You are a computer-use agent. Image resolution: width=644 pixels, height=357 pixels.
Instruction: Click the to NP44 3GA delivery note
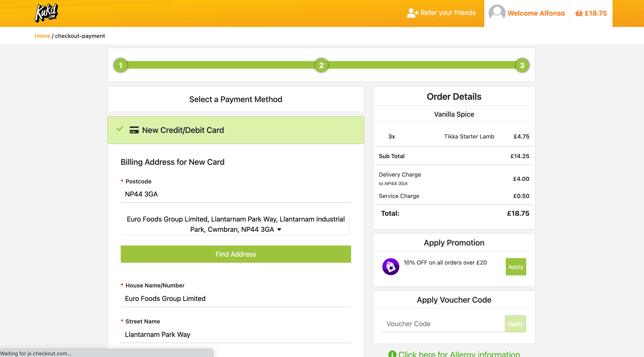tap(393, 183)
